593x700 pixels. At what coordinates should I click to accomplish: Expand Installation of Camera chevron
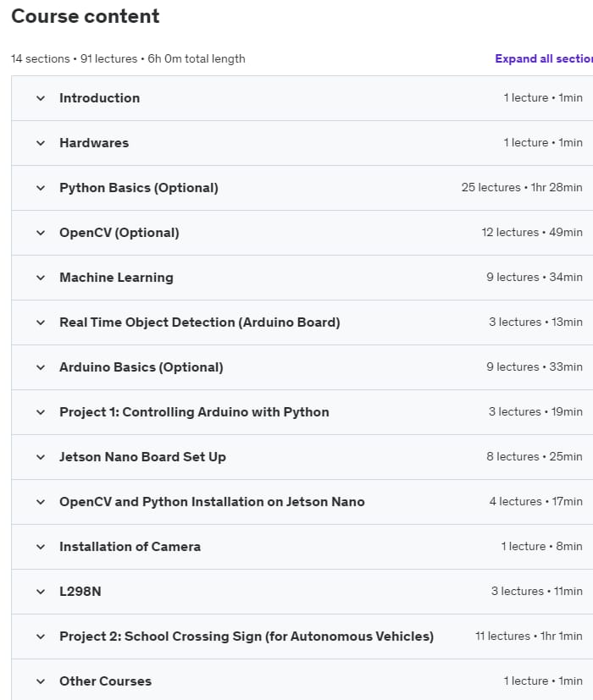tap(41, 547)
